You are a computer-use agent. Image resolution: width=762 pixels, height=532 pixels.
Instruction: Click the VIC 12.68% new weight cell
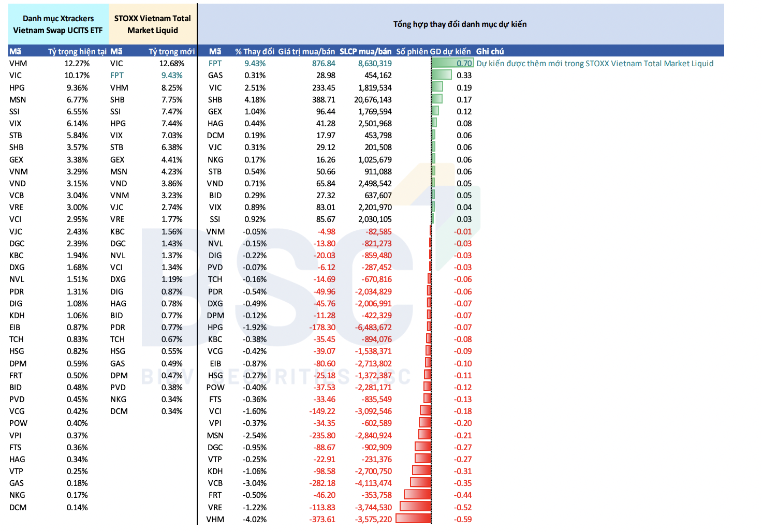(x=172, y=64)
